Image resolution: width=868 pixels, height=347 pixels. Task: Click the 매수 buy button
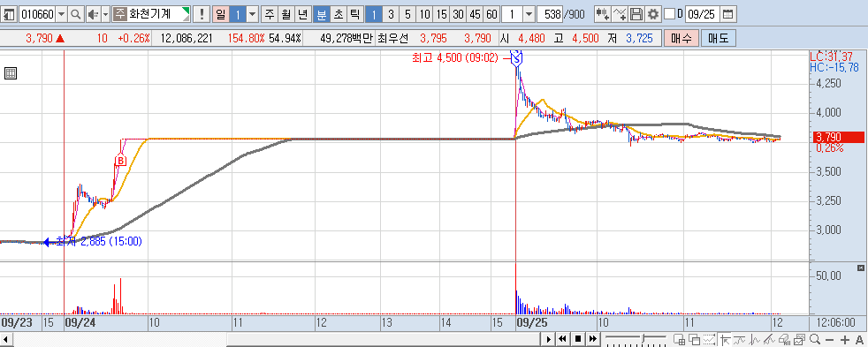(681, 38)
